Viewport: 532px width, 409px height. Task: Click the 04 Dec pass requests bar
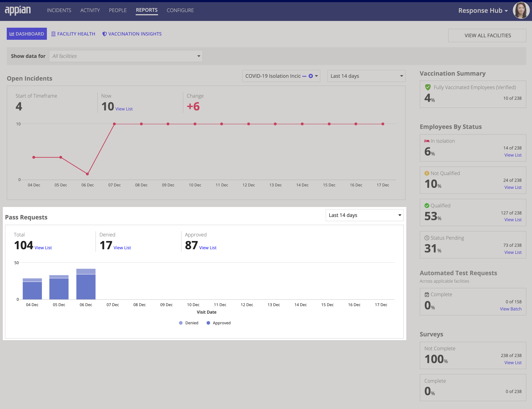coord(32,289)
